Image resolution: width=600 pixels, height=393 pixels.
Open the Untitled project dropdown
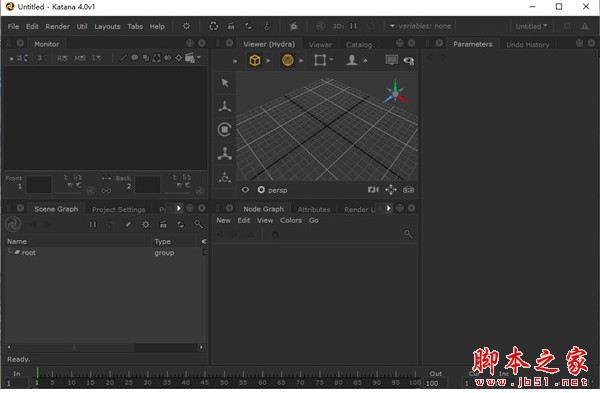tap(531, 26)
